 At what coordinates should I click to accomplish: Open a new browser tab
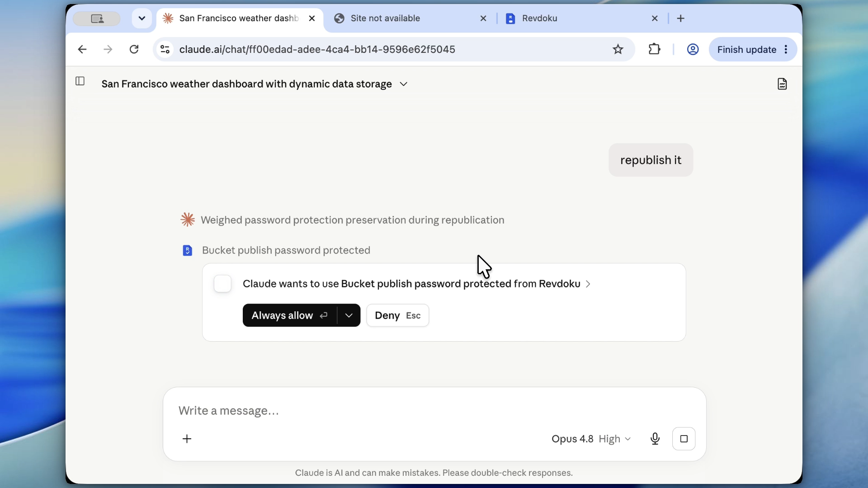coord(681,19)
